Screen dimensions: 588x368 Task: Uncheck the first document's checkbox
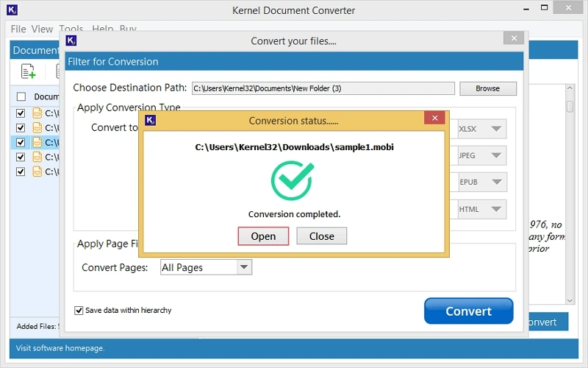pyautogui.click(x=21, y=113)
